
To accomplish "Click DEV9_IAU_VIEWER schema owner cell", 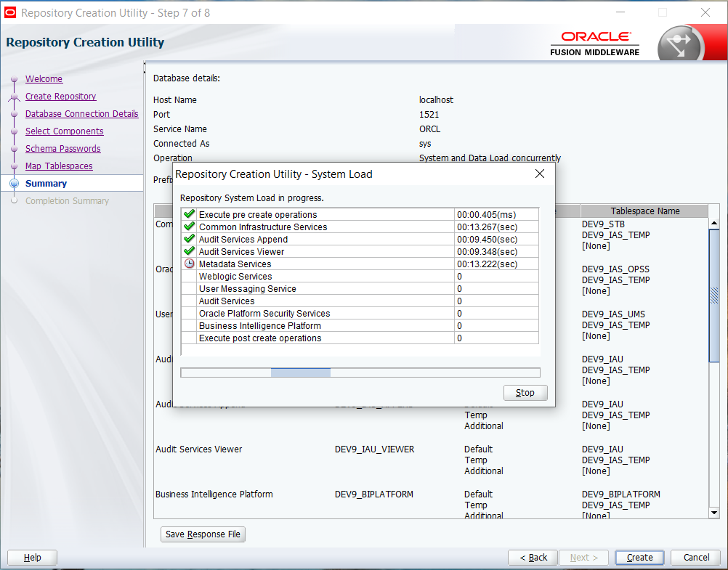I will pyautogui.click(x=374, y=449).
